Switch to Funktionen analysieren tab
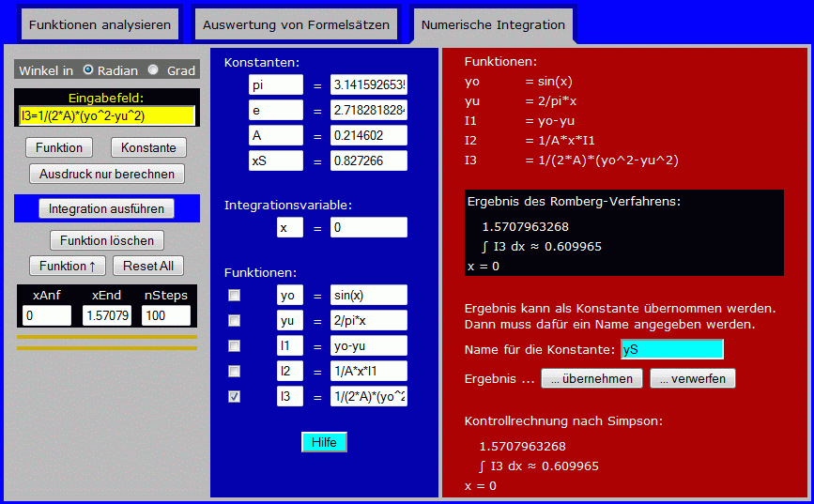 coord(100,25)
